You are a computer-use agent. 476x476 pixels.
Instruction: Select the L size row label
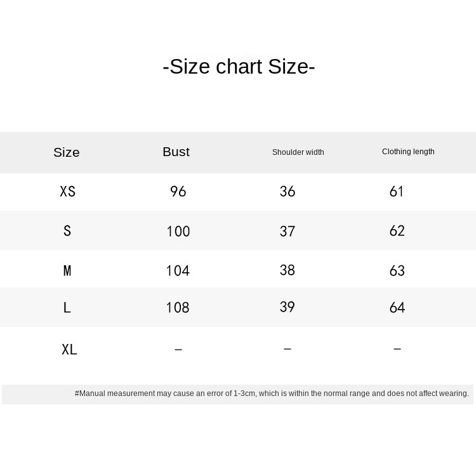pos(67,308)
